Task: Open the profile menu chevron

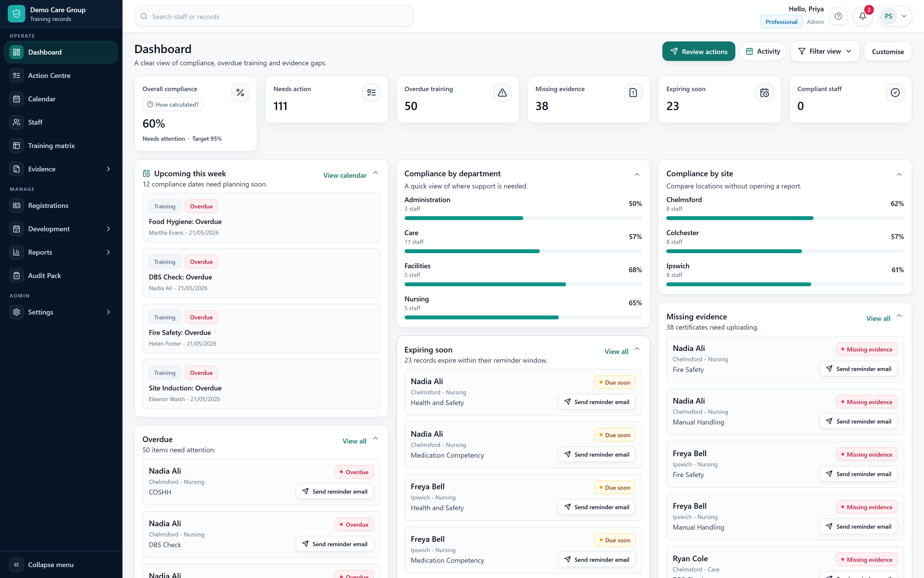Action: [904, 16]
